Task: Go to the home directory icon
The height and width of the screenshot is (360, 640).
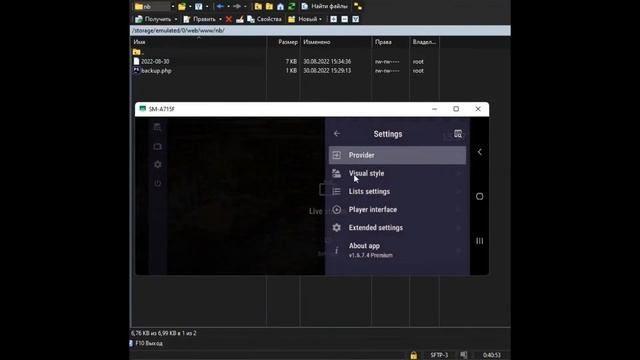Action: pyautogui.click(x=280, y=6)
